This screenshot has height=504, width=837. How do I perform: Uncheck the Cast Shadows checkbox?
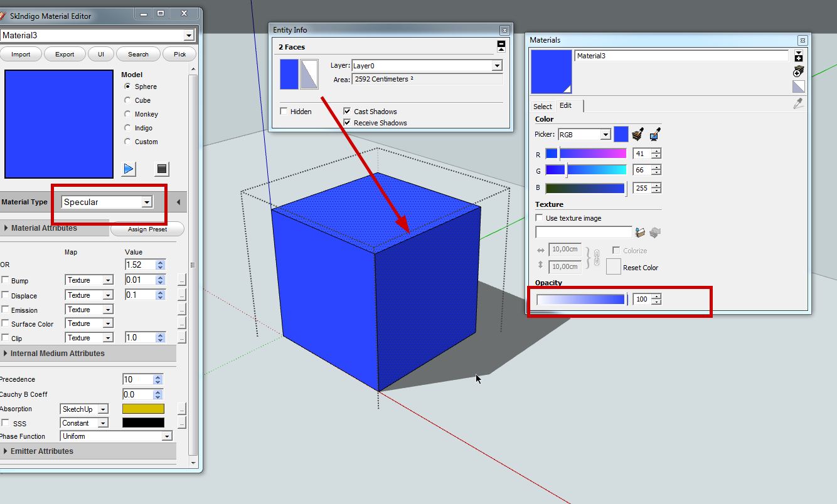347,111
